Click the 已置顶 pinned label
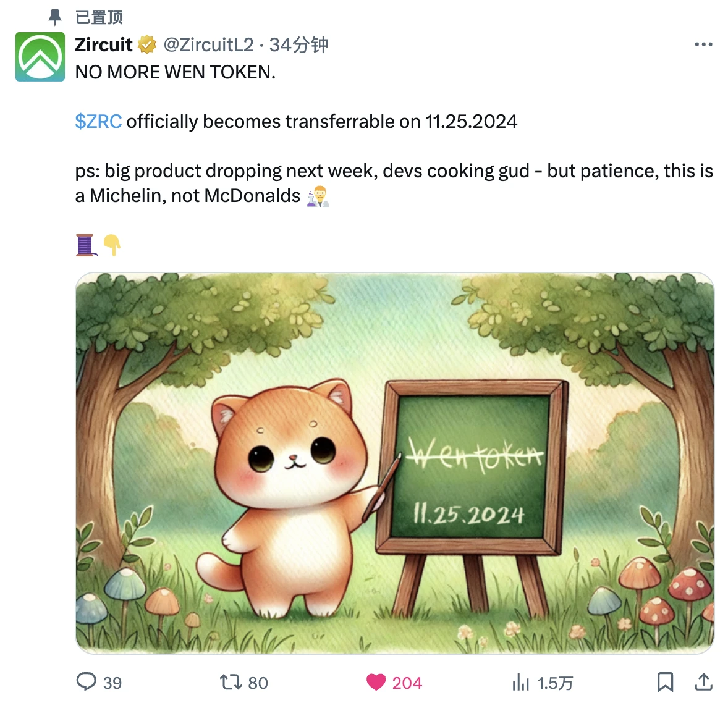The height and width of the screenshot is (703, 728). click(x=99, y=17)
